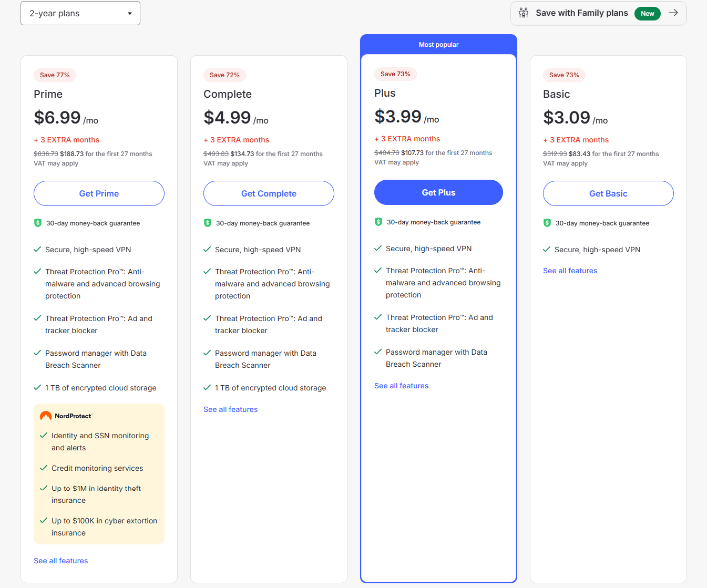Image resolution: width=707 pixels, height=588 pixels.
Task: Click checkmark beside Plus's Password manager feature
Action: tap(378, 352)
